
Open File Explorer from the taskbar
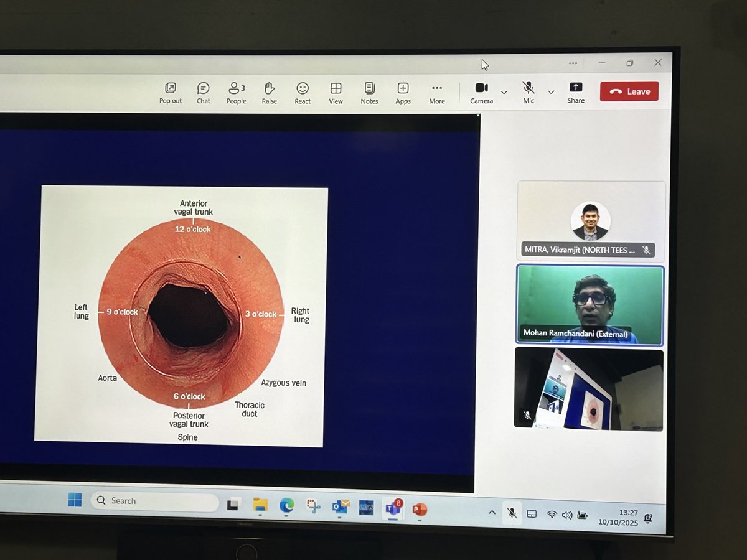click(260, 505)
